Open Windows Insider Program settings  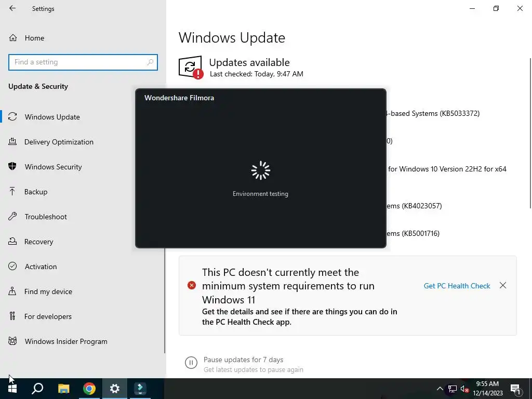[x=66, y=341]
